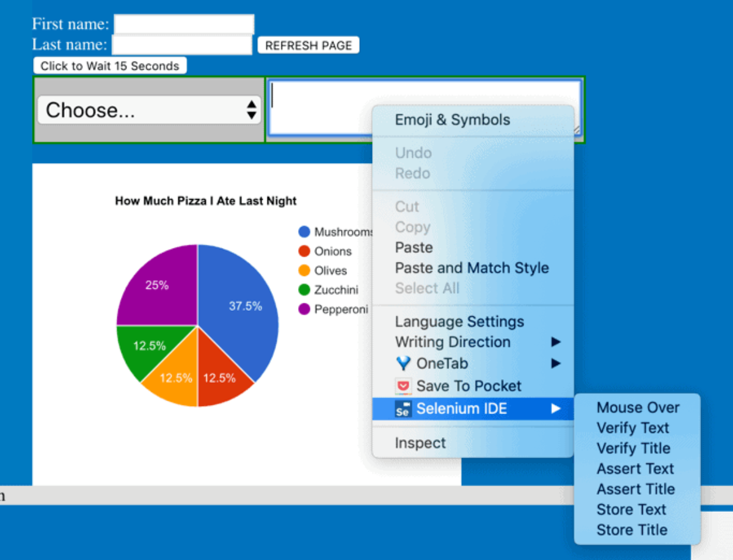The image size is (733, 560).
Task: Open Language Settings menu entry
Action: pyautogui.click(x=459, y=321)
